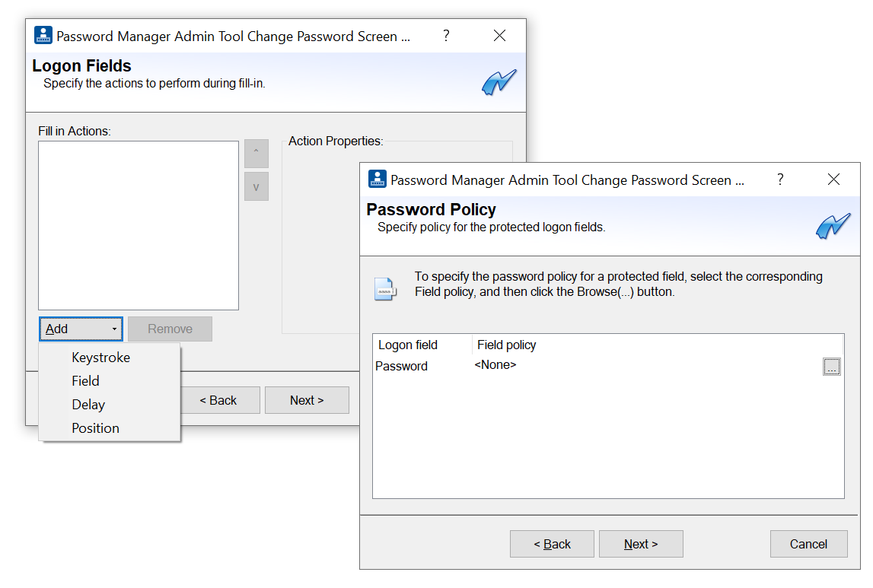Choose Keystroke from the Add menu

point(100,358)
